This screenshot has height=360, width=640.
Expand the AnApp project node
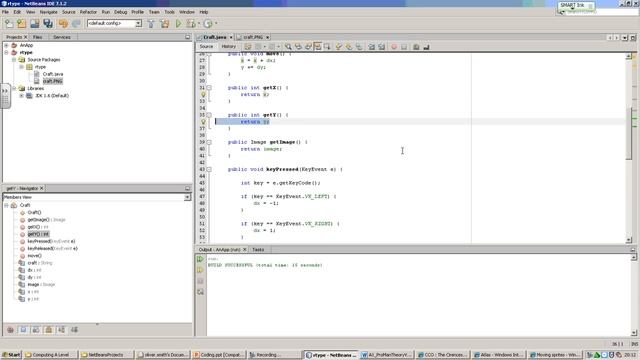click(7, 45)
